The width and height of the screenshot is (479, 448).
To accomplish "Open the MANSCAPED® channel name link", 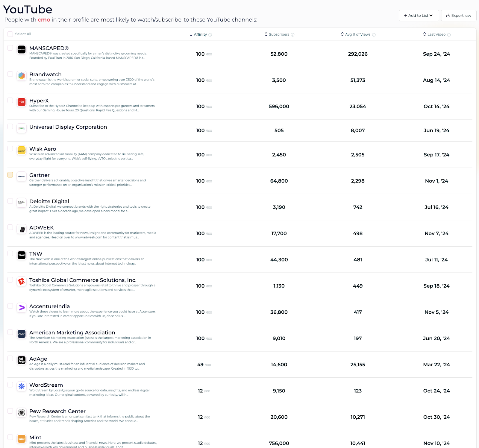I will pos(49,48).
